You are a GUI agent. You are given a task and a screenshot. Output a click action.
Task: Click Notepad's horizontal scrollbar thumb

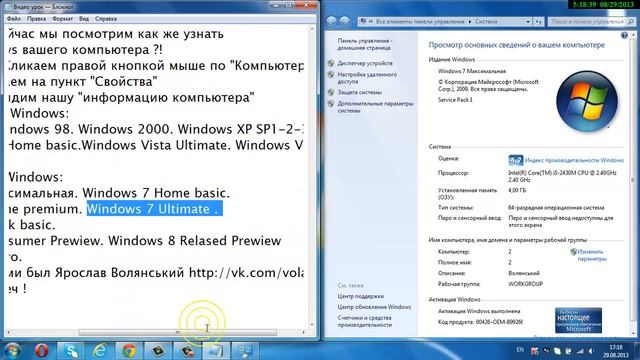(178, 332)
